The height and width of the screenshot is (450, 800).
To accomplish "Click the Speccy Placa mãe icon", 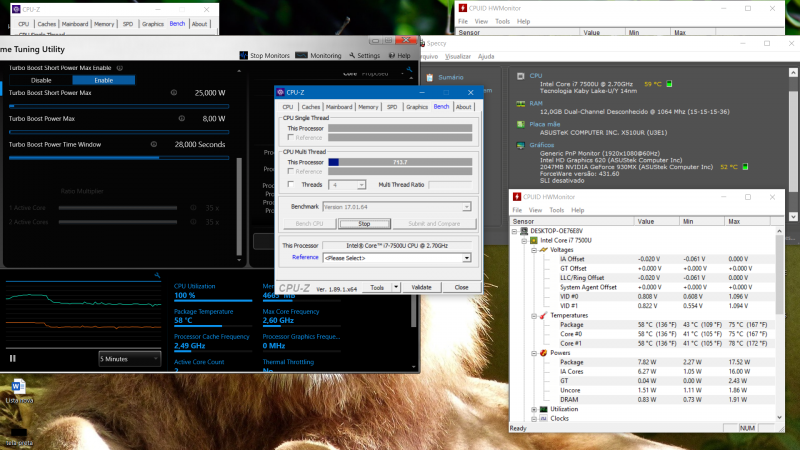I will (520, 124).
